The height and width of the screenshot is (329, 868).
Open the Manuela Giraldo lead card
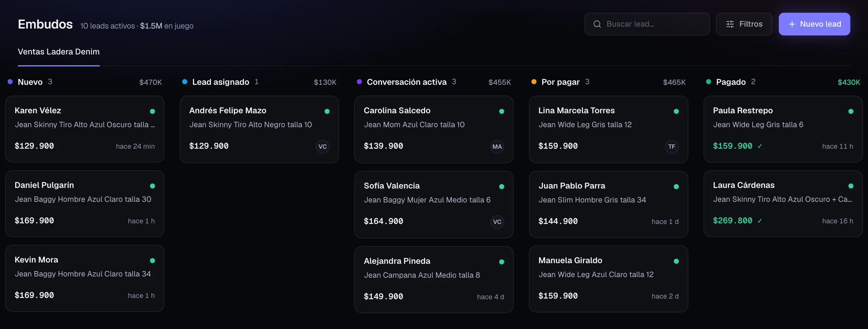[x=608, y=279]
